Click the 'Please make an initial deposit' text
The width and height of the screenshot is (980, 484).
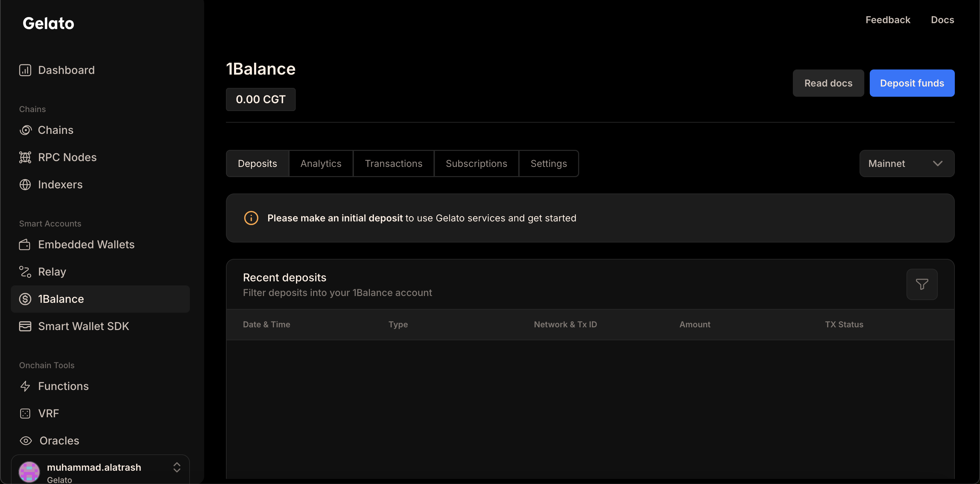coord(335,218)
